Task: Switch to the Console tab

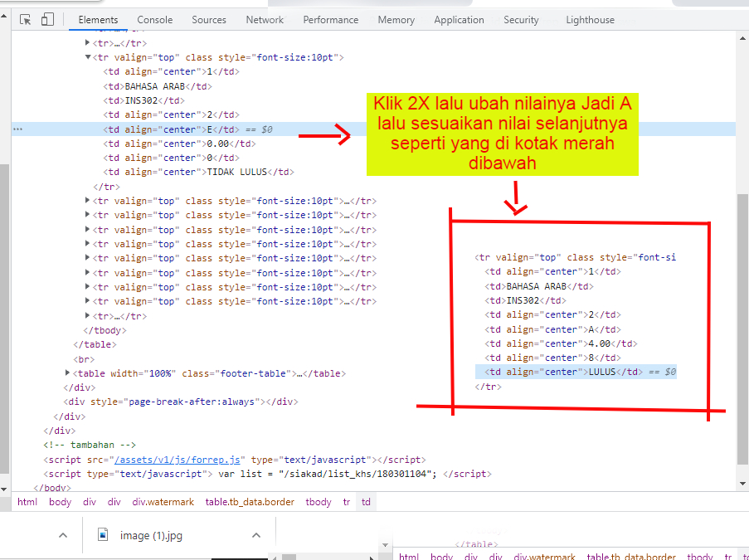Action: [155, 20]
